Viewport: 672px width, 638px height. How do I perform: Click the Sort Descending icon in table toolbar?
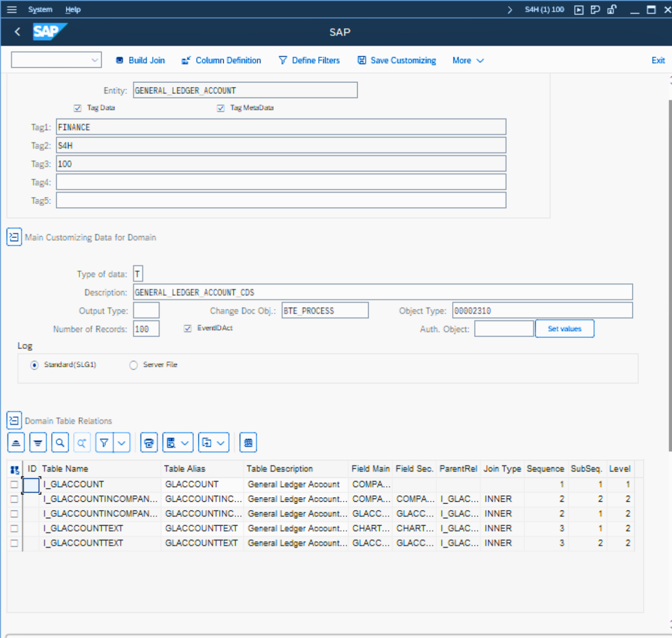[38, 443]
